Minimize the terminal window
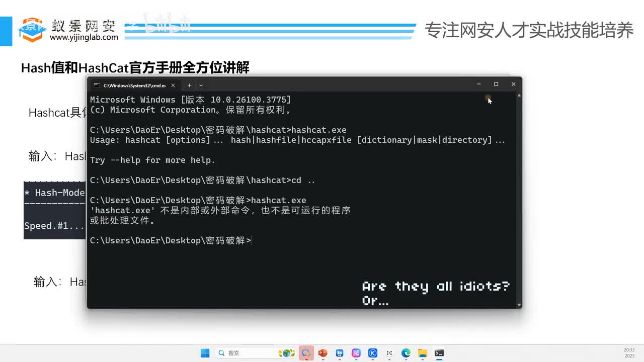This screenshot has width=644, height=362. [479, 84]
